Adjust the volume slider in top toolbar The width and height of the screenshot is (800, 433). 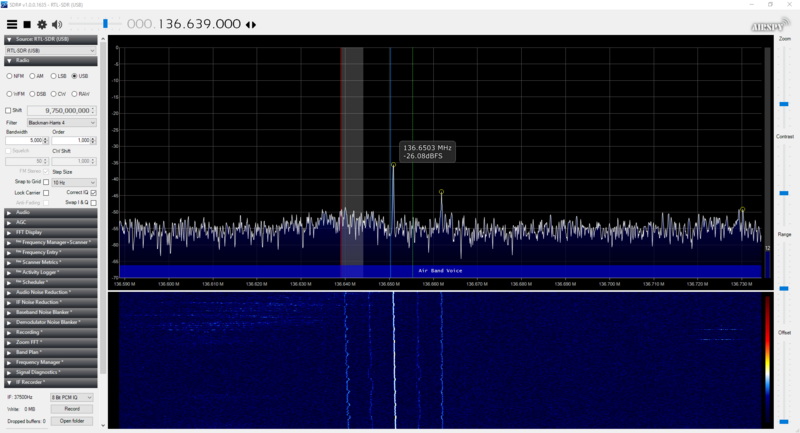pos(105,24)
